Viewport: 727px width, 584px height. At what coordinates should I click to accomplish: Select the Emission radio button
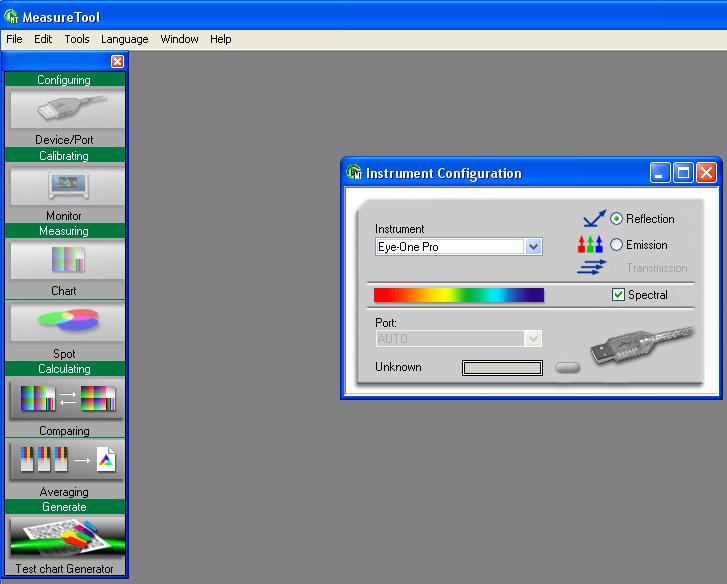(x=616, y=244)
